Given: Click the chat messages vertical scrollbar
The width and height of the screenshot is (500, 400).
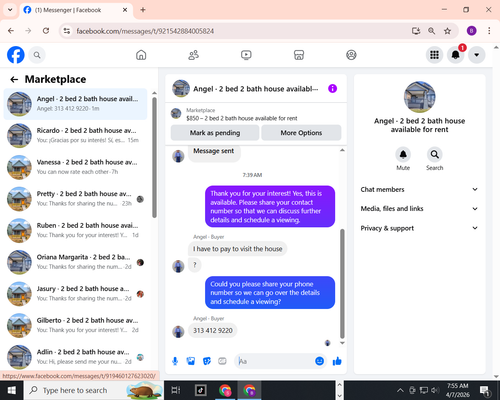Looking at the screenshot, I should [342, 283].
